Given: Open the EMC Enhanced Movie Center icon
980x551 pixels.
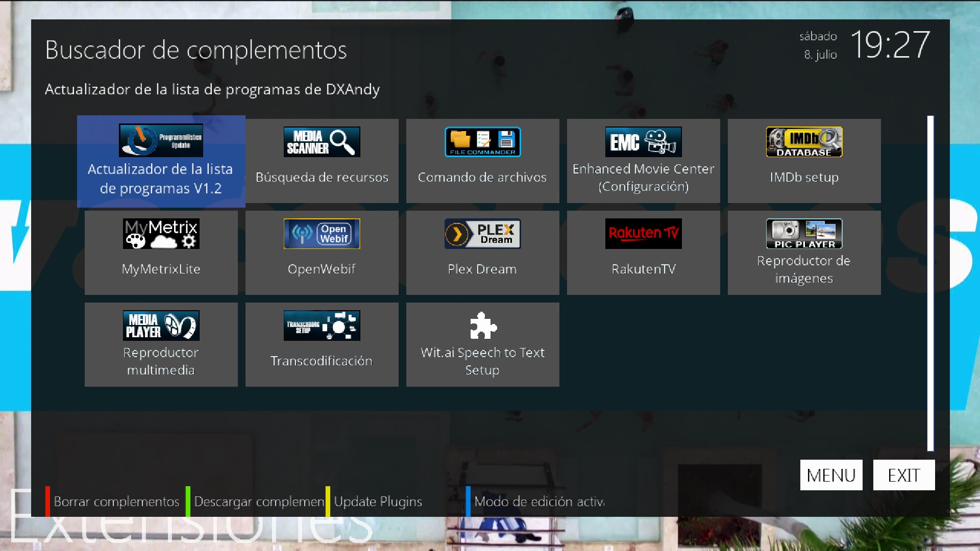Looking at the screenshot, I should 643,142.
